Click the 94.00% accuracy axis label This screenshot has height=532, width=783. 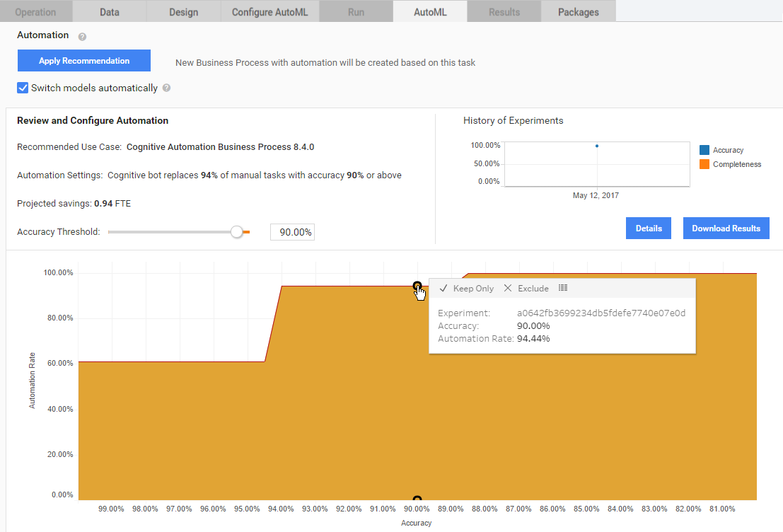[281, 509]
